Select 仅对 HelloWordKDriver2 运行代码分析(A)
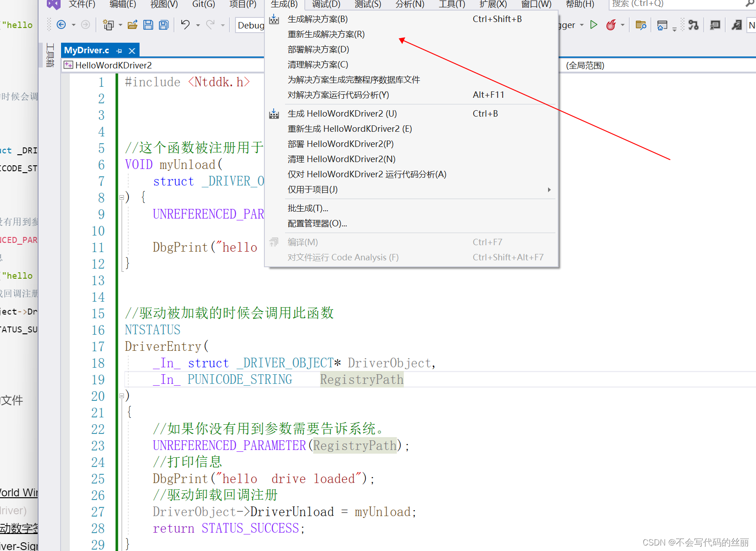 coord(412,174)
